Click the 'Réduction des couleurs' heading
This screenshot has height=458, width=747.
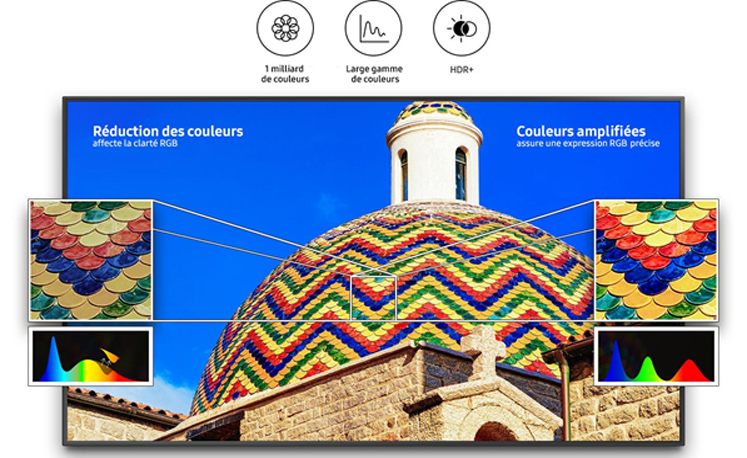point(168,131)
